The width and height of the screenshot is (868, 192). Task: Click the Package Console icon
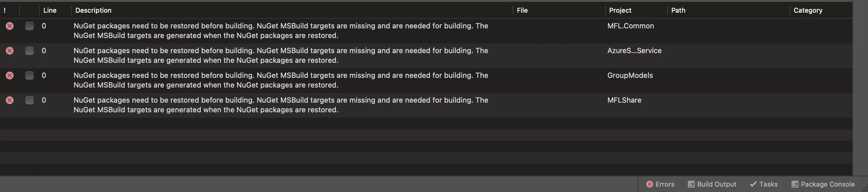click(x=794, y=184)
